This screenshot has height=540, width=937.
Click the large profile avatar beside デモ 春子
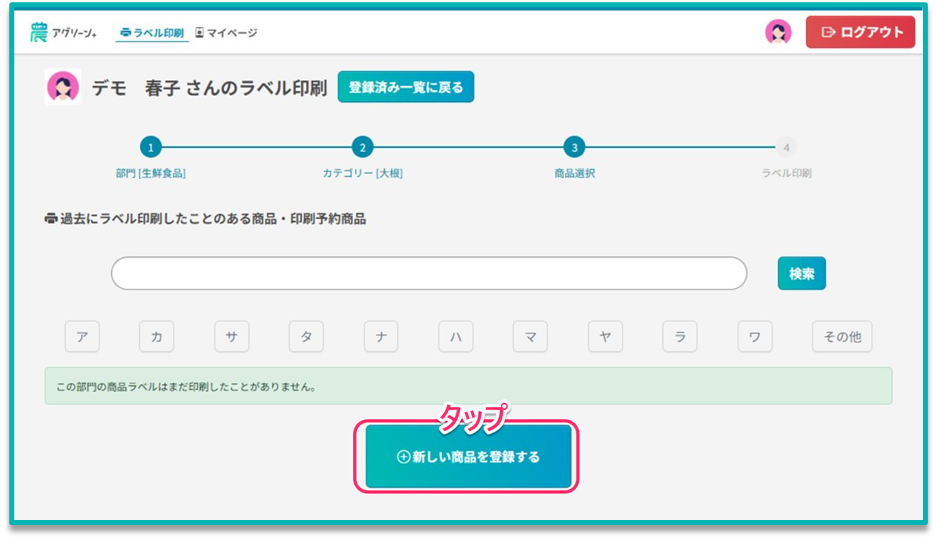point(63,87)
